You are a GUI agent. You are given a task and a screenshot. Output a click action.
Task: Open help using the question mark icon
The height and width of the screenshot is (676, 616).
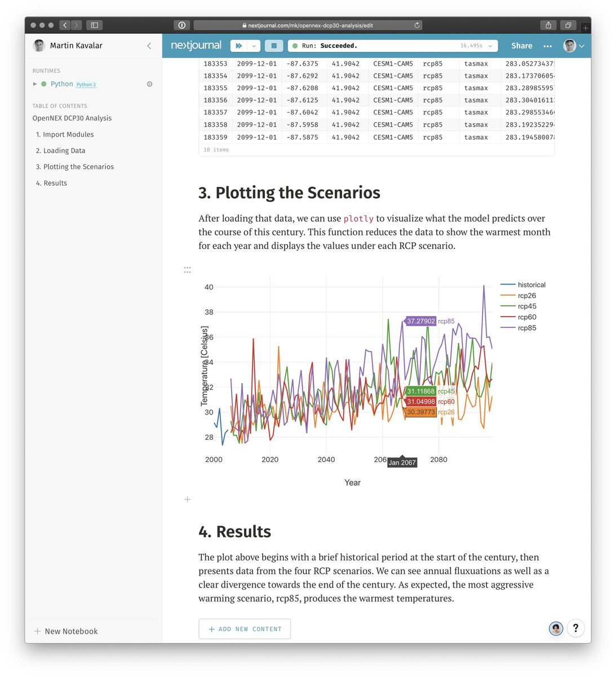click(575, 628)
